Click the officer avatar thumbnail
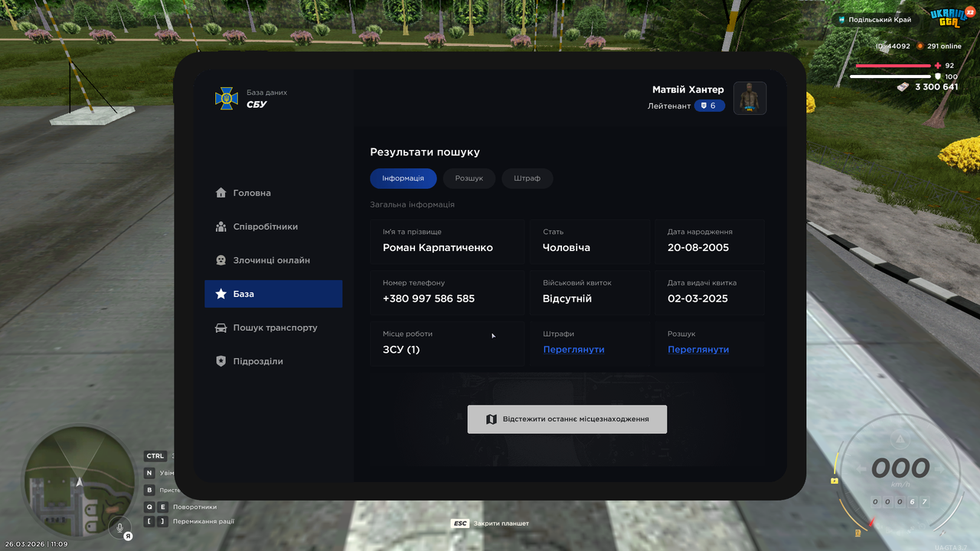The width and height of the screenshot is (980, 551). point(750,98)
